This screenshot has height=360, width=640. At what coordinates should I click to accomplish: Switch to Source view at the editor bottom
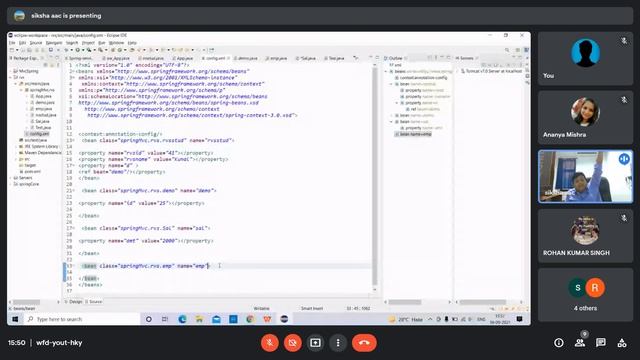pos(94,302)
